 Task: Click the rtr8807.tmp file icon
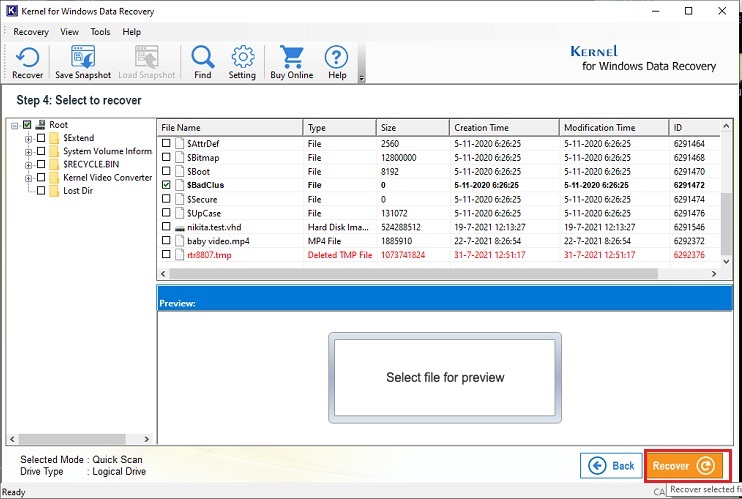(x=179, y=255)
